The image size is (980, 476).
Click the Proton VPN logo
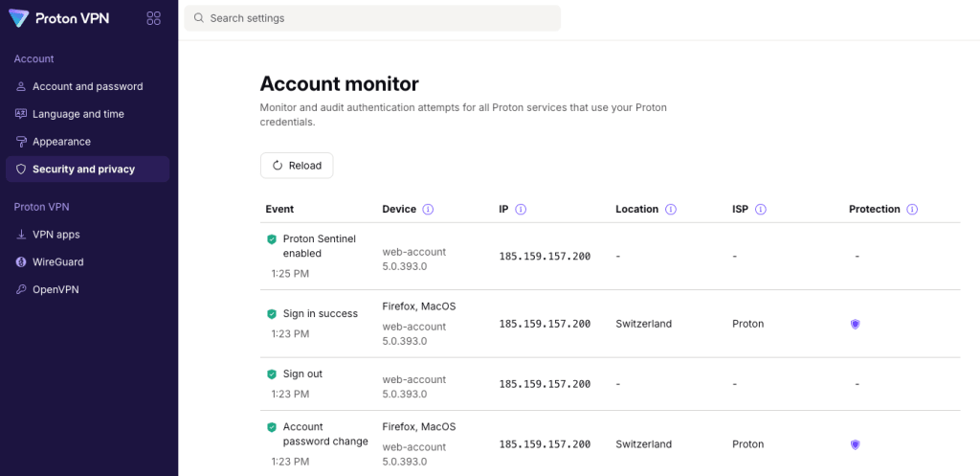click(x=59, y=18)
